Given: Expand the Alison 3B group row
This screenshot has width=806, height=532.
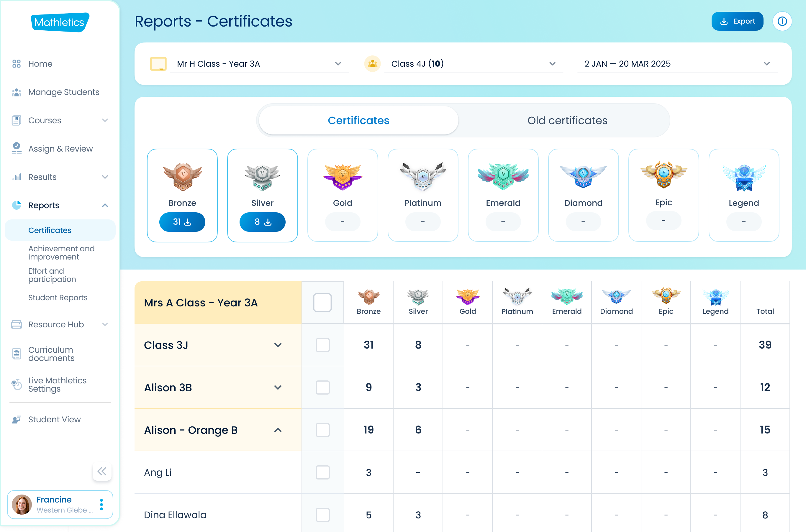Looking at the screenshot, I should pyautogui.click(x=278, y=387).
